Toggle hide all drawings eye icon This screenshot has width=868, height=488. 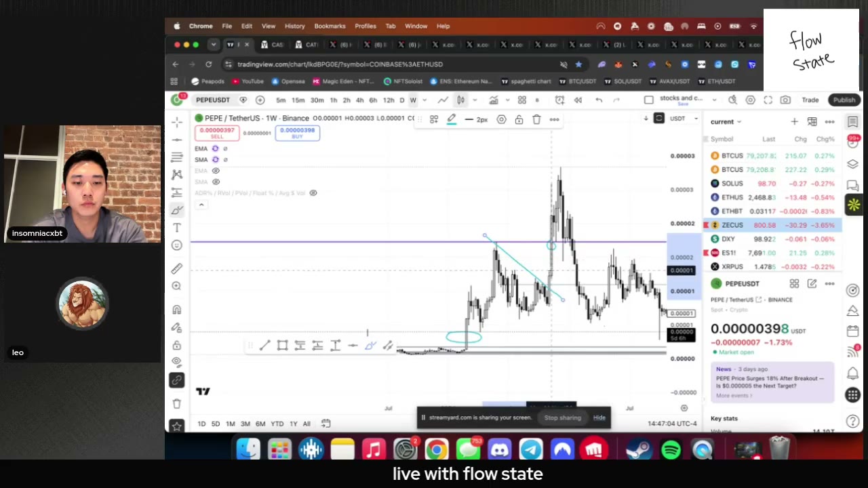[177, 362]
